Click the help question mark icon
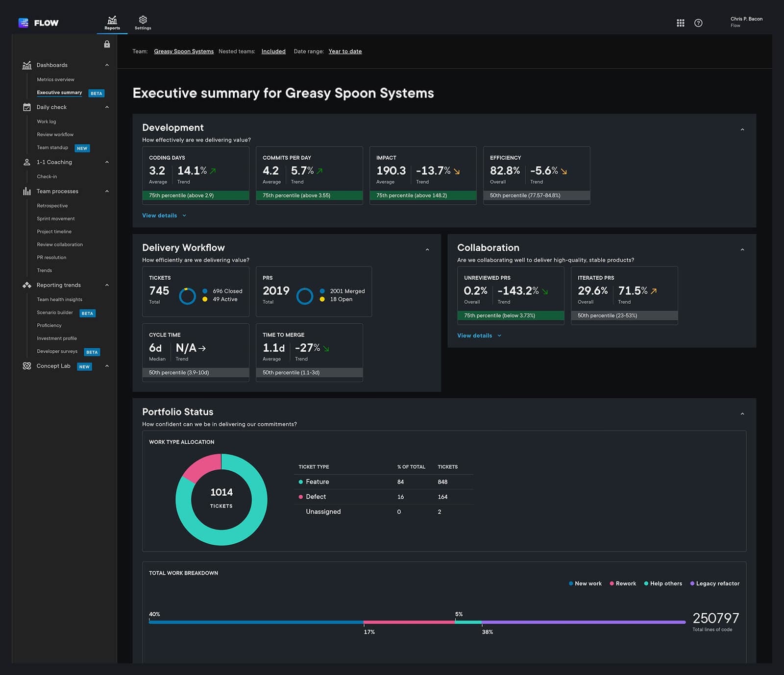 [x=698, y=23]
